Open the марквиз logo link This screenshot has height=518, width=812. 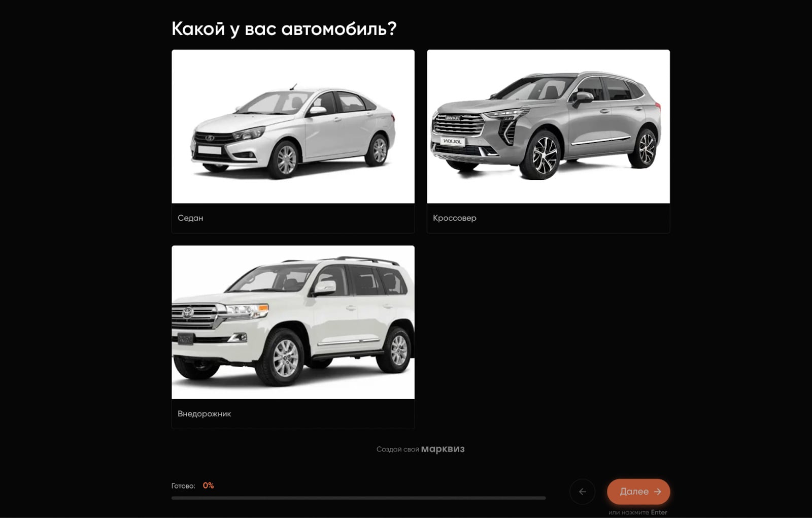point(443,449)
